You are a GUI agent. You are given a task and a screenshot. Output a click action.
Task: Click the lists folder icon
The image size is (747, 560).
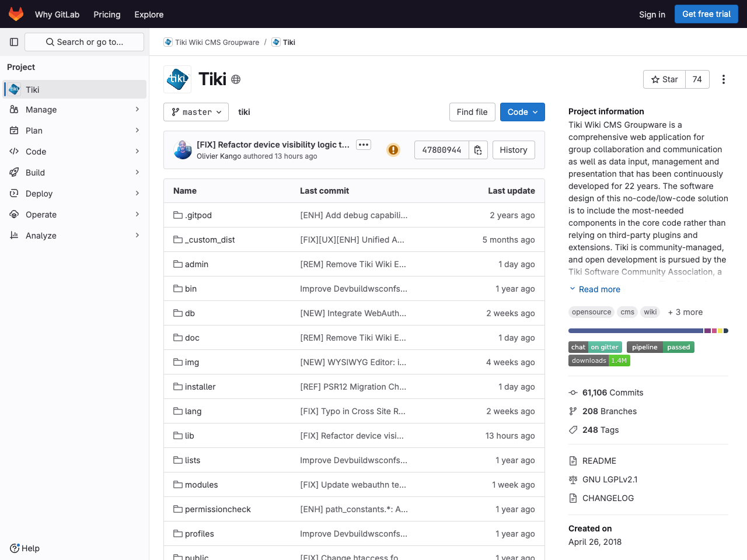(178, 460)
